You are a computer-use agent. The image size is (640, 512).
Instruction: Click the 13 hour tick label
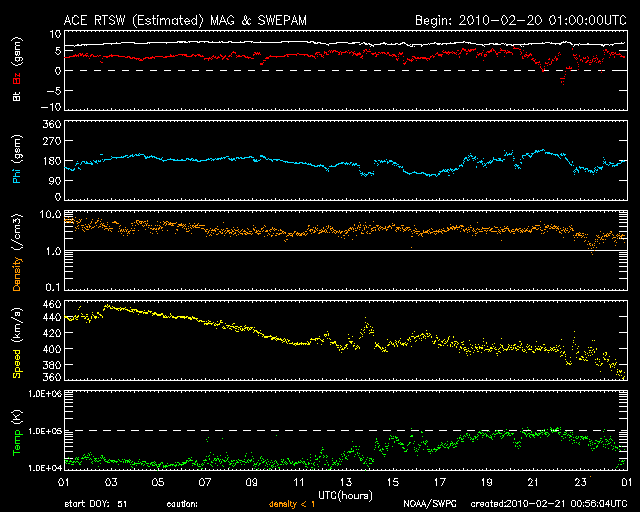pyautogui.click(x=344, y=483)
